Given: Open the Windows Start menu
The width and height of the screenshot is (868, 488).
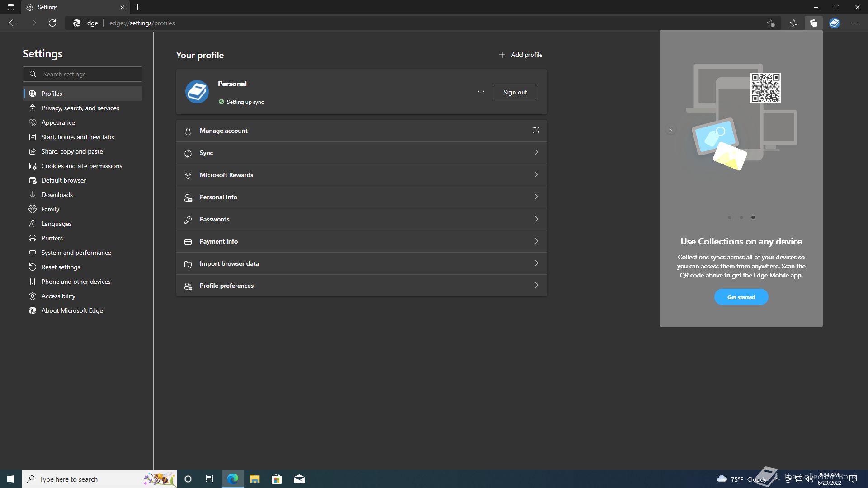Looking at the screenshot, I should pos(11,479).
